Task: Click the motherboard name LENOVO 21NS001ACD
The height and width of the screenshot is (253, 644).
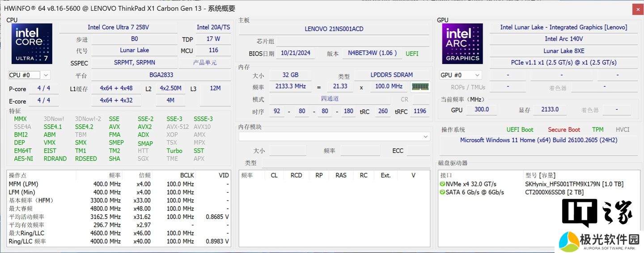Action: pyautogui.click(x=334, y=29)
